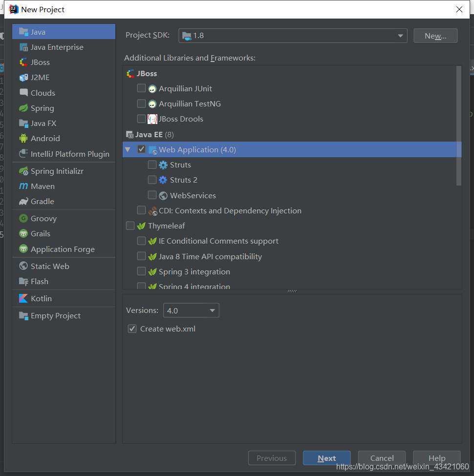Click the Cancel button

[382, 458]
